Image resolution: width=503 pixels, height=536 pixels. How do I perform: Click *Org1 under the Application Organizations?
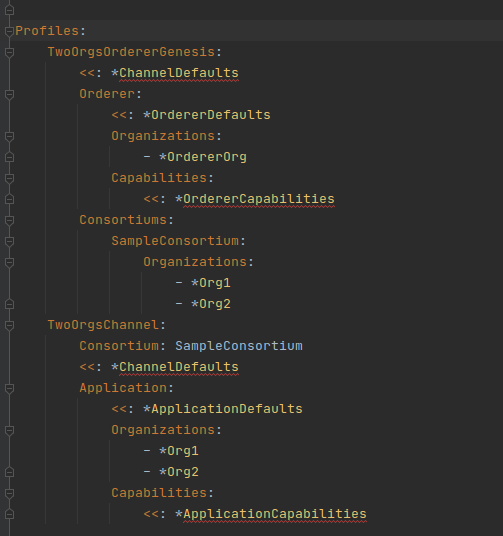(179, 451)
